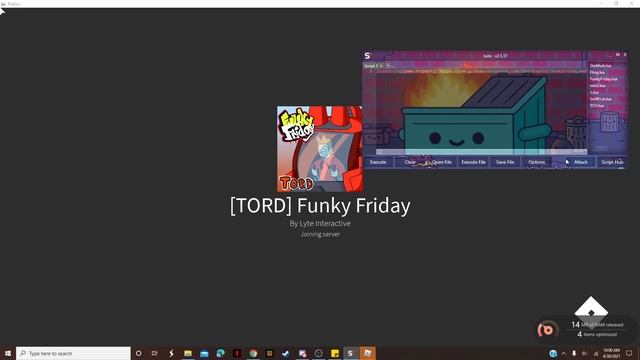Open Microsoft Edge from the taskbar
This screenshot has height=360, width=640.
pyautogui.click(x=220, y=353)
